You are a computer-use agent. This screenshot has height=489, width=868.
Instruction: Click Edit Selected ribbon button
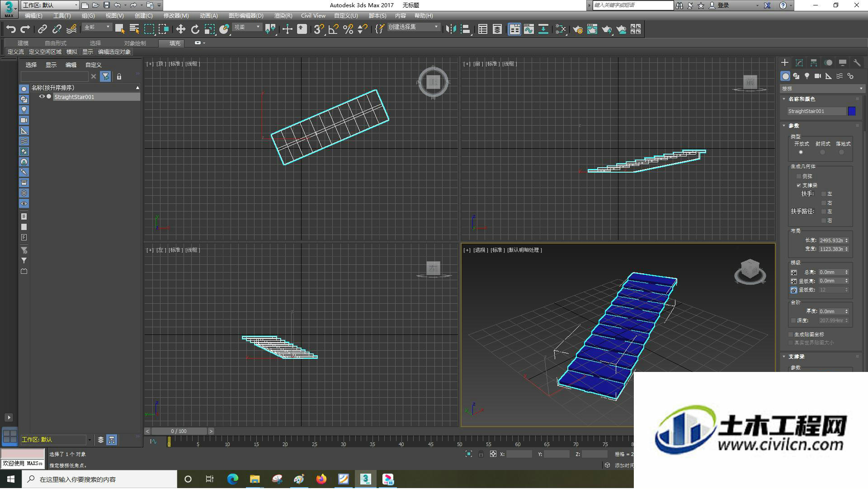pyautogui.click(x=114, y=52)
